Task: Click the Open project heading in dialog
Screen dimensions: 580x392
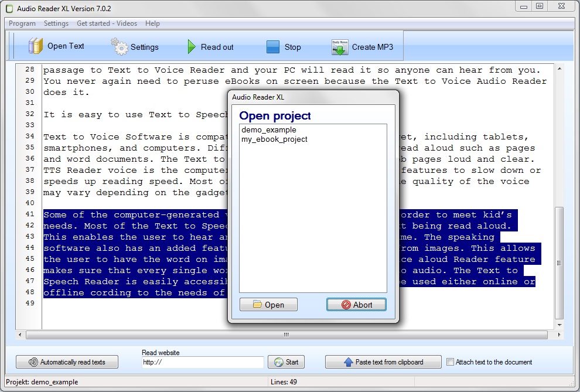Action: click(275, 116)
